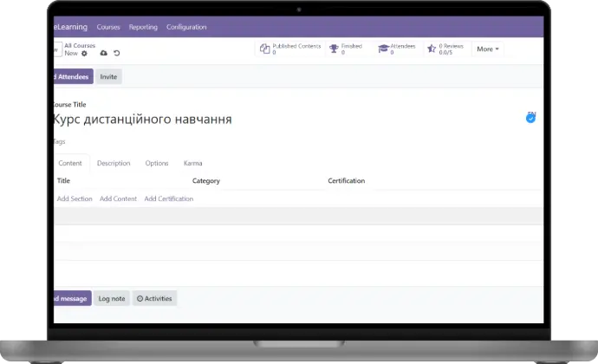
Task: Click the Attendees graduation cap icon
Action: [x=383, y=49]
